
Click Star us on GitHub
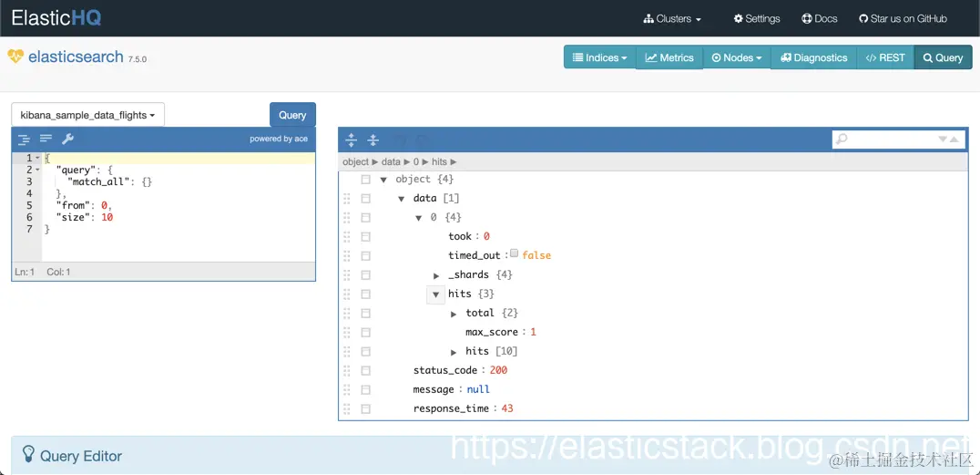903,19
